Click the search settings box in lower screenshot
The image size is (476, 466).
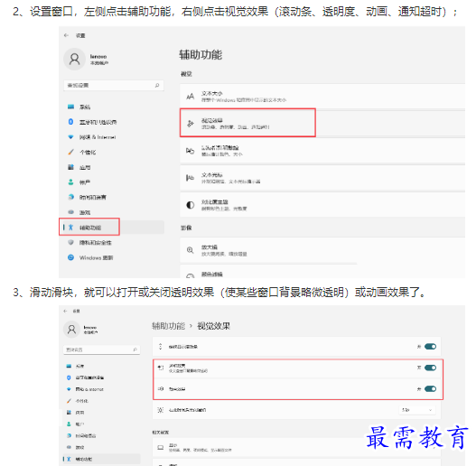point(101,349)
